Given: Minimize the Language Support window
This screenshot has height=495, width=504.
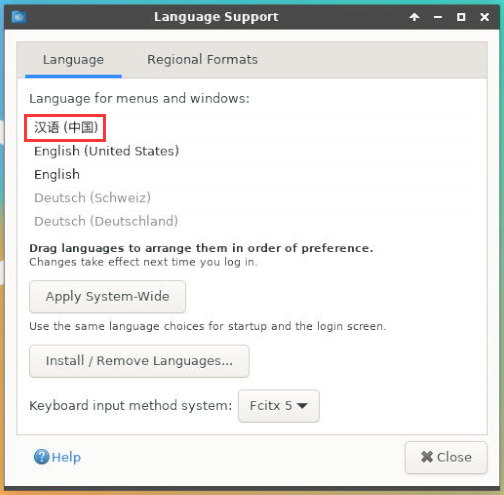Looking at the screenshot, I should click(x=438, y=17).
